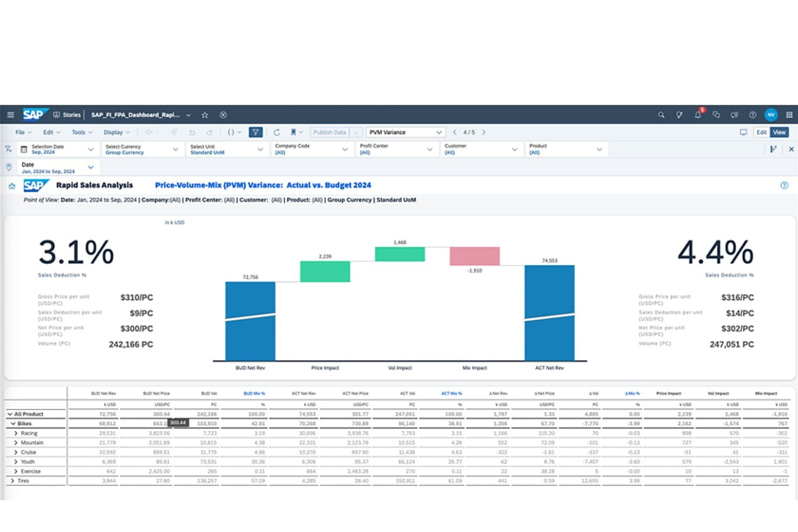The width and height of the screenshot is (798, 532).
Task: Open the product switcher grid icon
Action: (789, 115)
